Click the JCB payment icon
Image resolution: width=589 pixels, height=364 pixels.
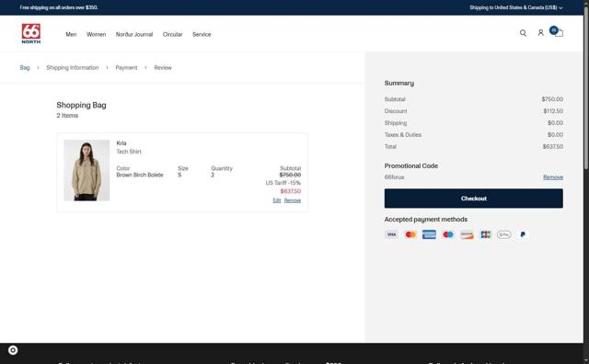[485, 234]
